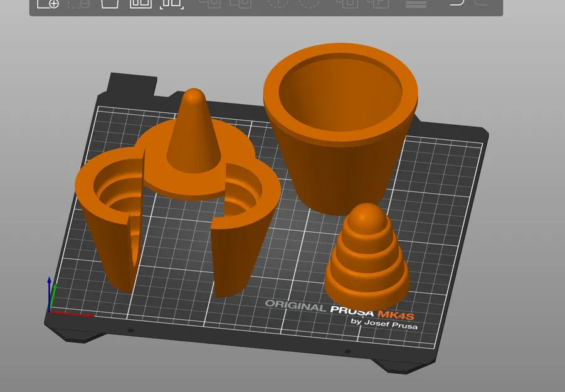Click the Undo arrow toolbar icon
The image size is (565, 392).
[457, 3]
